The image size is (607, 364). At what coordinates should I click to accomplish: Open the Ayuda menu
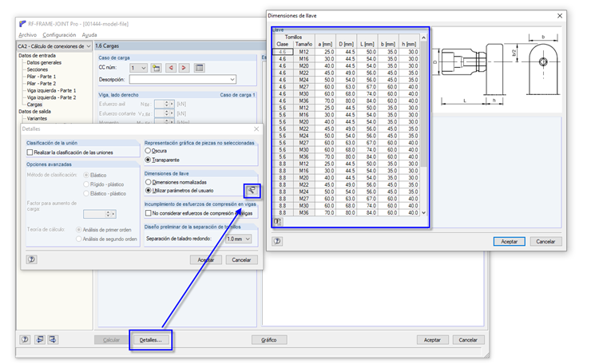pyautogui.click(x=89, y=35)
